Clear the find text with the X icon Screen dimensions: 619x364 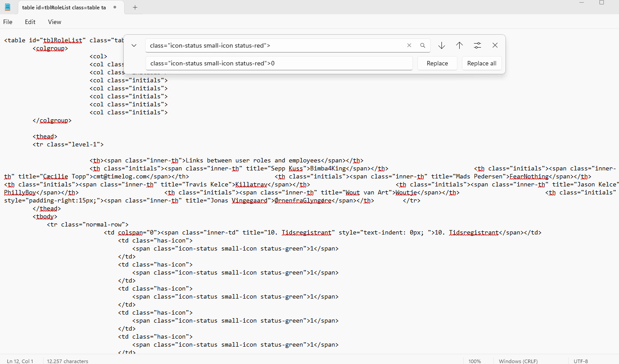tap(409, 45)
